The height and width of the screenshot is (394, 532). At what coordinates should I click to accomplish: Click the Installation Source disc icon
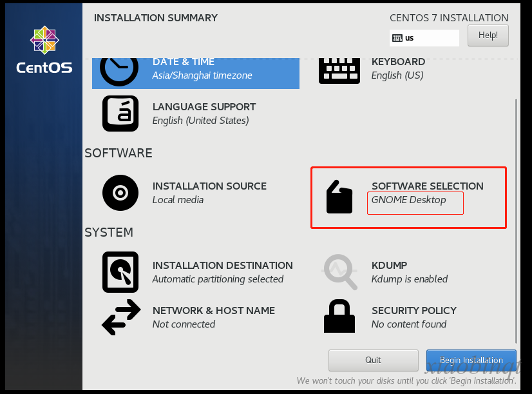pos(120,193)
